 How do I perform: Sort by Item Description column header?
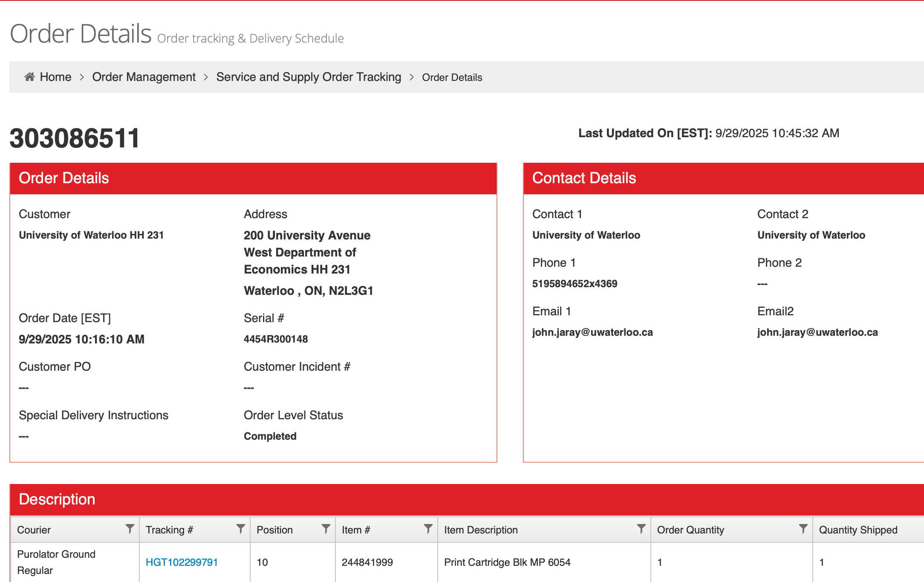click(481, 530)
